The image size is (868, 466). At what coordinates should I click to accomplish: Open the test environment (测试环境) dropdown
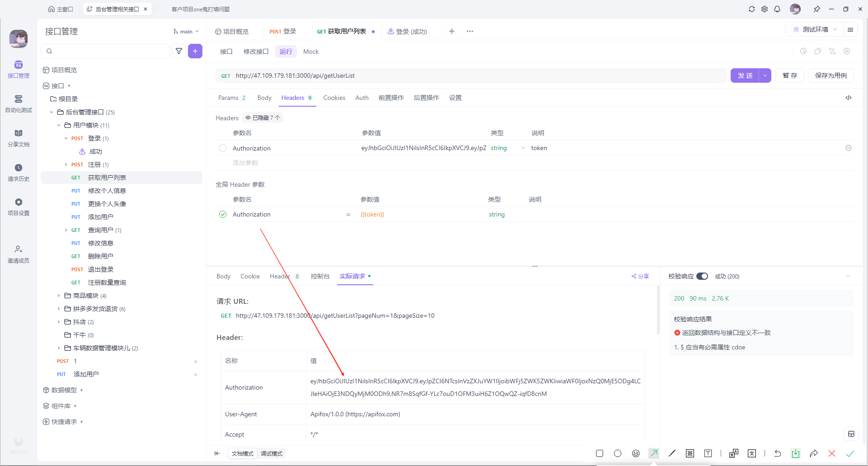(815, 29)
